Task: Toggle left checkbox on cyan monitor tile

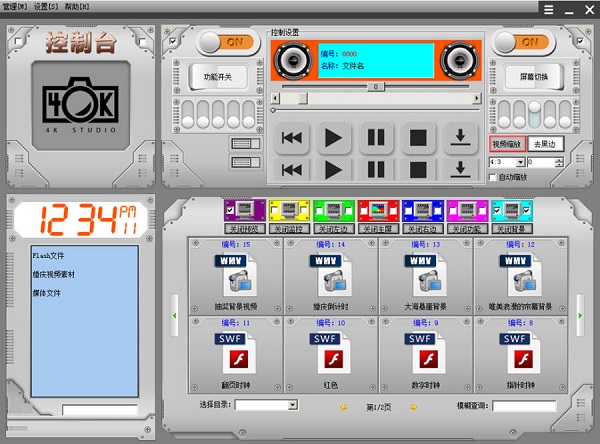Action: click(497, 210)
